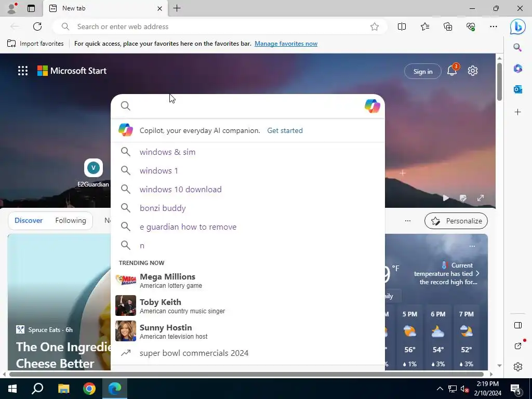Close the New tab tab
Viewport: 532px width, 399px height.
(x=159, y=8)
